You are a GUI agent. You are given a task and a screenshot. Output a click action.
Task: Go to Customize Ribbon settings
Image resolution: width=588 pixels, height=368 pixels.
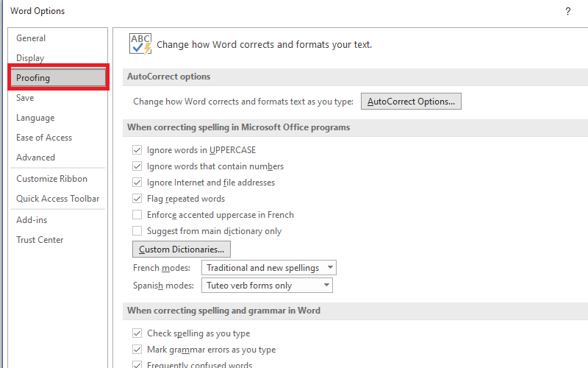pos(51,179)
